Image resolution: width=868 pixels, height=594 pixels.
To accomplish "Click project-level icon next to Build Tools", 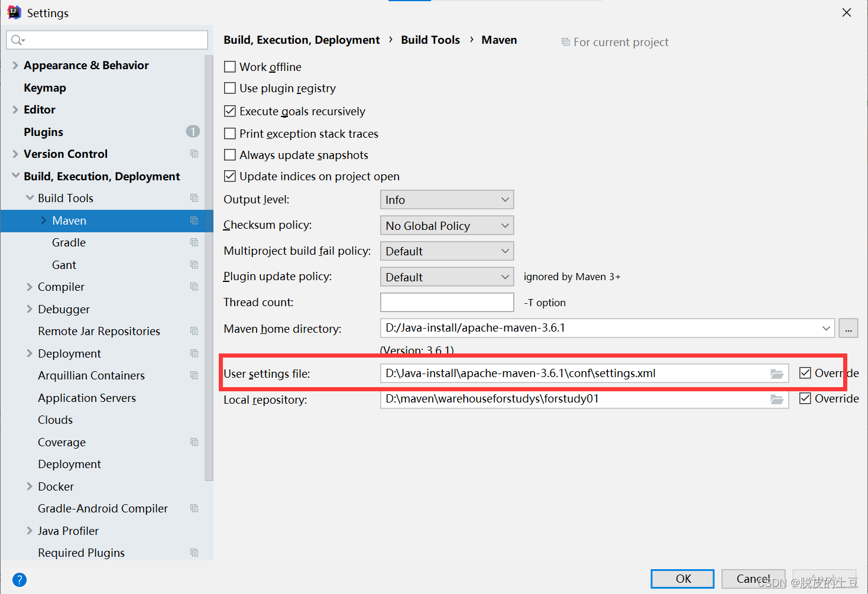I will click(194, 198).
